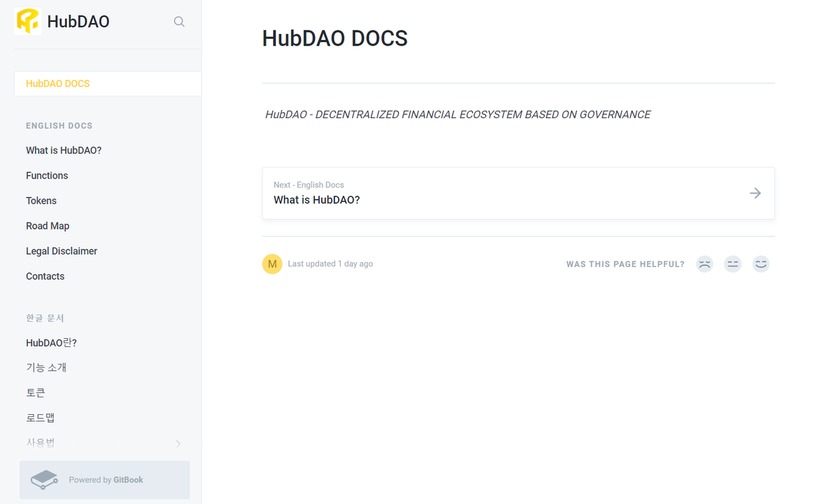Open 사용법 page
The image size is (815, 504).
[40, 443]
